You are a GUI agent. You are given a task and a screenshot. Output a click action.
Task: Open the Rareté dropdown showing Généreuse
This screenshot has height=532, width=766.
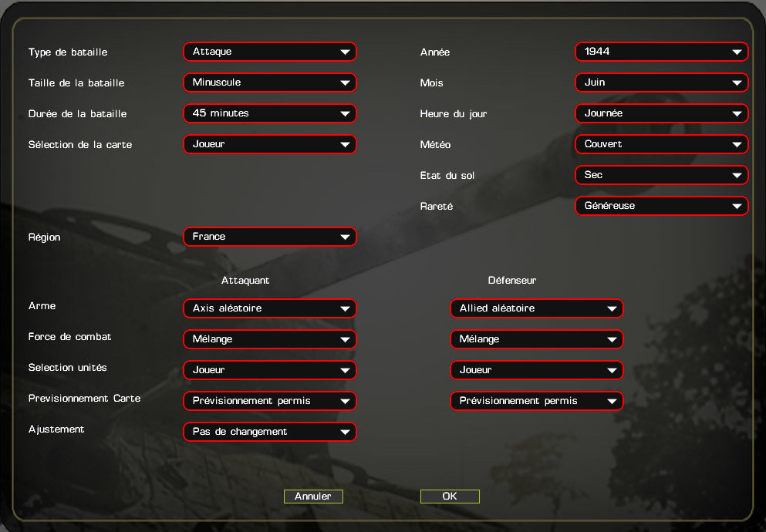tap(661, 206)
